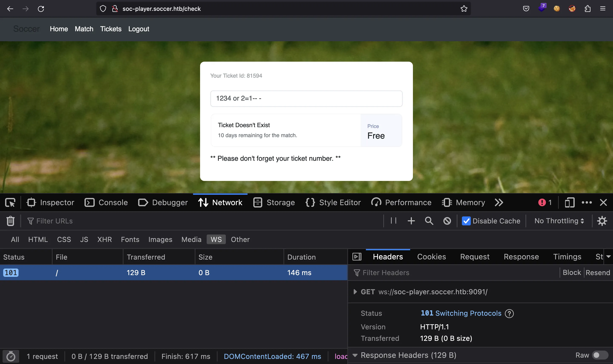613x364 pixels.
Task: Toggle Raw response headers switch
Action: [600, 355]
